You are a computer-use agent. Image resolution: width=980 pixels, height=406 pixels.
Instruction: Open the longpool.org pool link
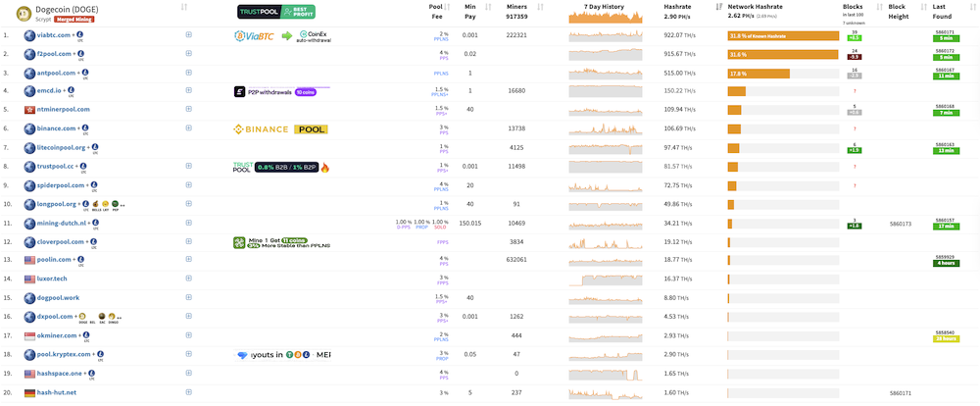[56, 204]
